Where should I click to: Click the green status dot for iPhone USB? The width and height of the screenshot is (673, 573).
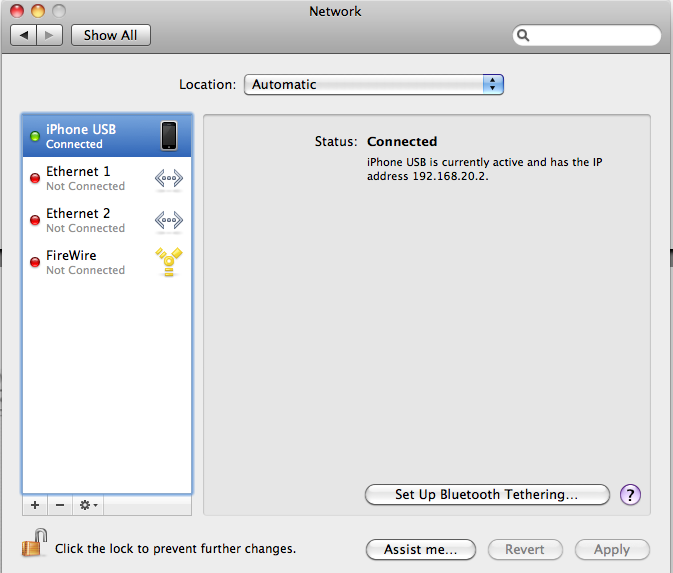35,136
